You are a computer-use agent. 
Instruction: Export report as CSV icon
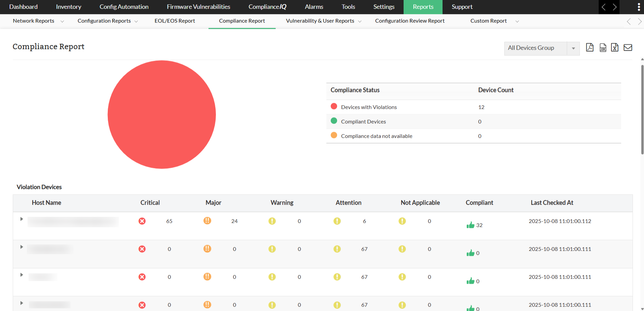coord(603,48)
